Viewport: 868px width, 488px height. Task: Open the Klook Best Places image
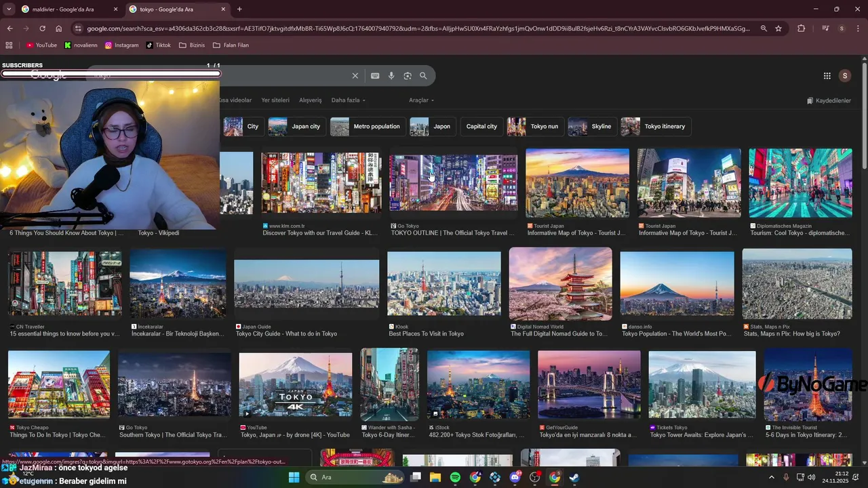(444, 284)
